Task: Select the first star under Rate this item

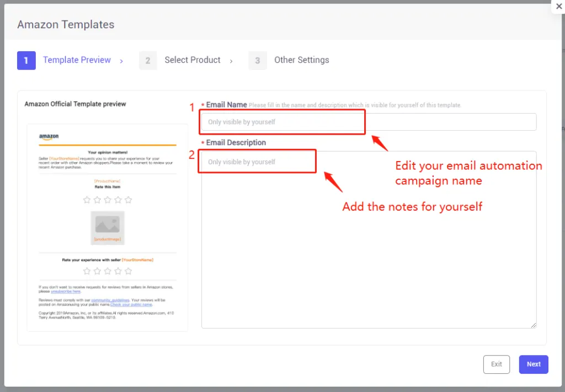Action: (87, 200)
